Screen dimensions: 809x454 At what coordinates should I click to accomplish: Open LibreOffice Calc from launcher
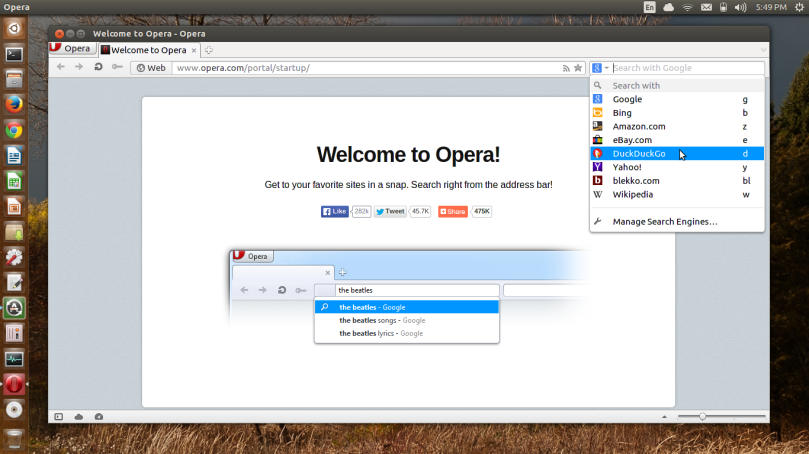(x=14, y=181)
